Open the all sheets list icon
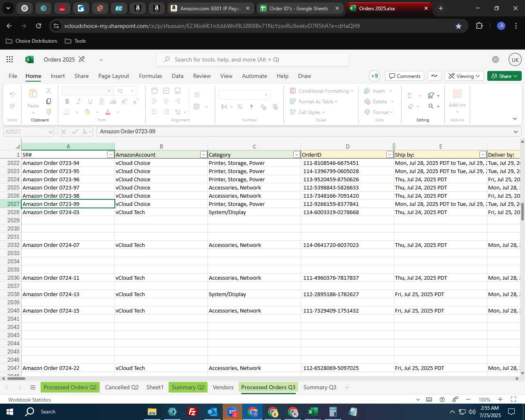The image size is (525, 420). pyautogui.click(x=33, y=387)
